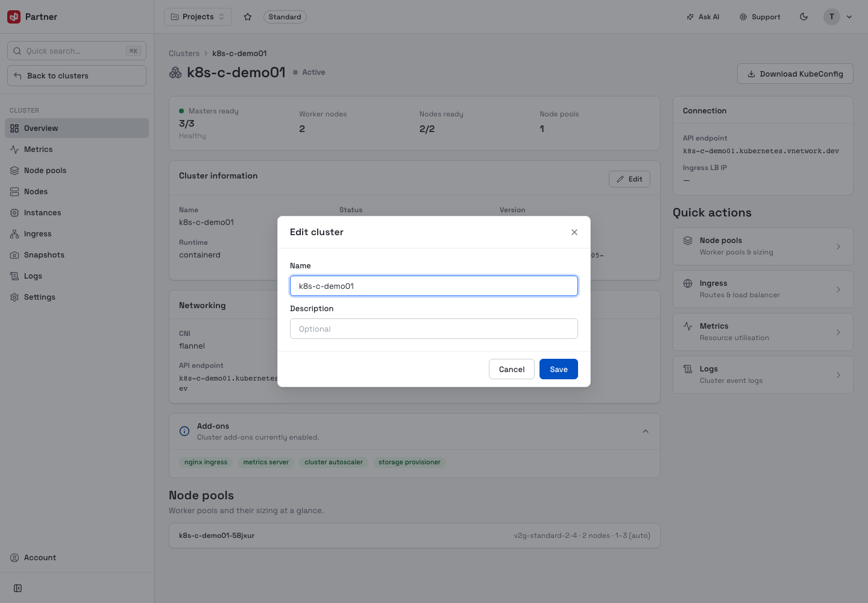Click the containerd runtime value

pos(200,255)
